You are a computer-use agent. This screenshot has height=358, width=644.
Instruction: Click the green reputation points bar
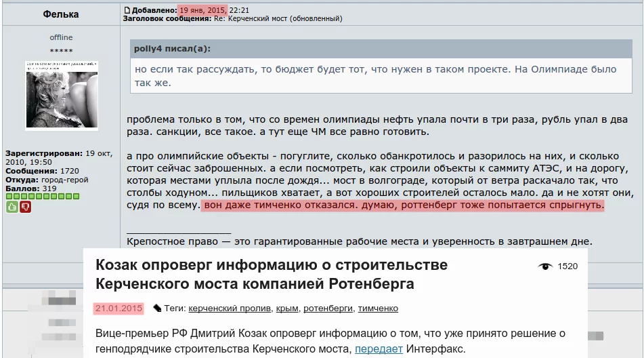point(43,197)
